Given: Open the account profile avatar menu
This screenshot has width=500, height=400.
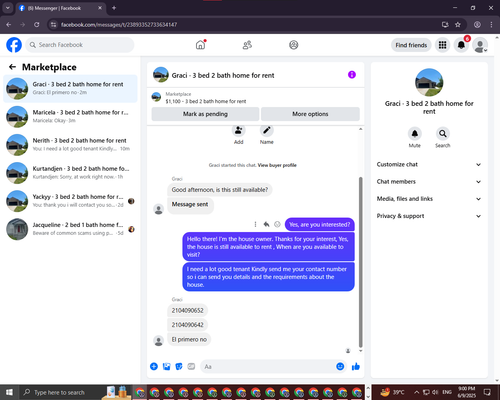Looking at the screenshot, I should (x=480, y=45).
